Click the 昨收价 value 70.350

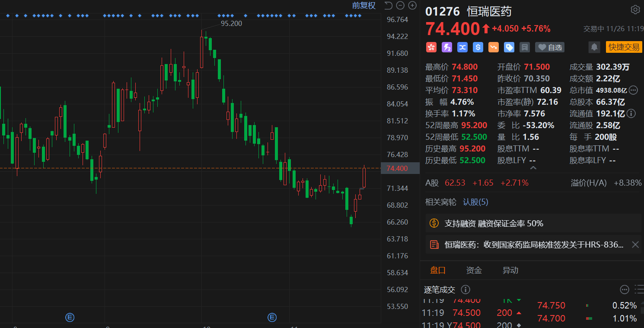point(537,79)
